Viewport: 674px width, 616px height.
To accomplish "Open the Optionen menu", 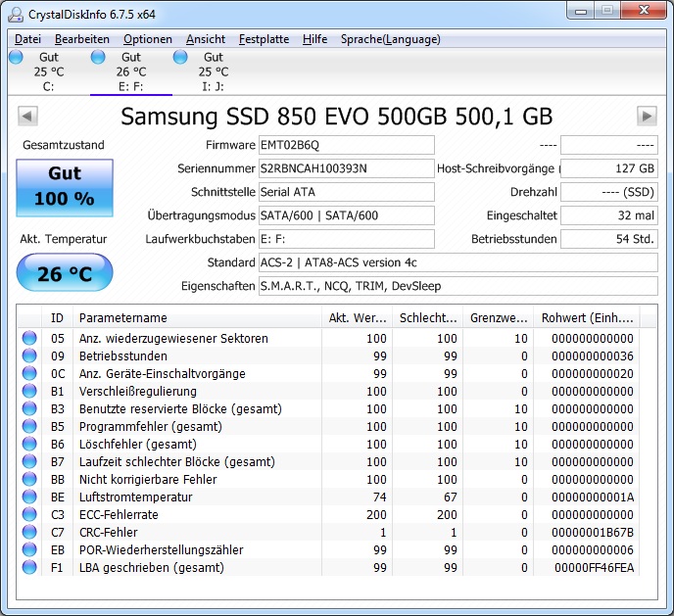I will coord(148,39).
